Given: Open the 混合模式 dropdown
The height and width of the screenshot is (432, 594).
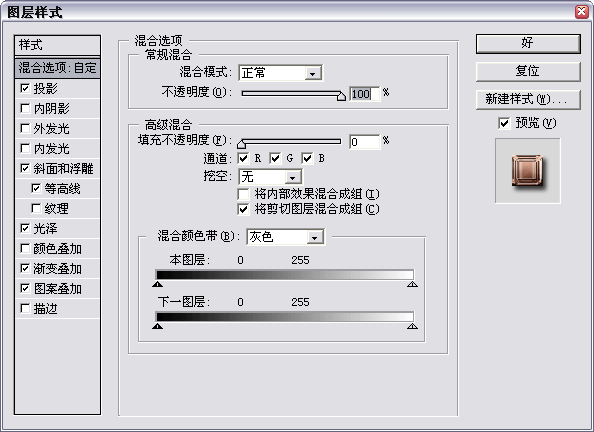Looking at the screenshot, I should pos(280,73).
